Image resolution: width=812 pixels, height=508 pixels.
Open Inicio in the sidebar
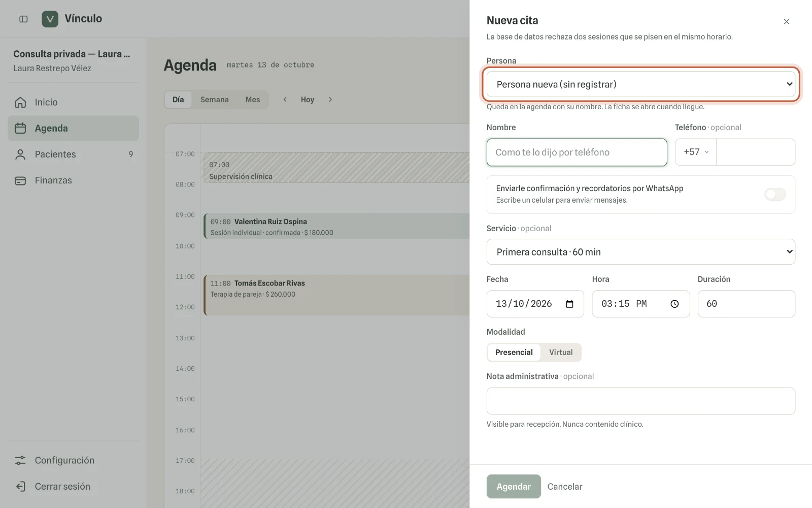click(x=73, y=102)
